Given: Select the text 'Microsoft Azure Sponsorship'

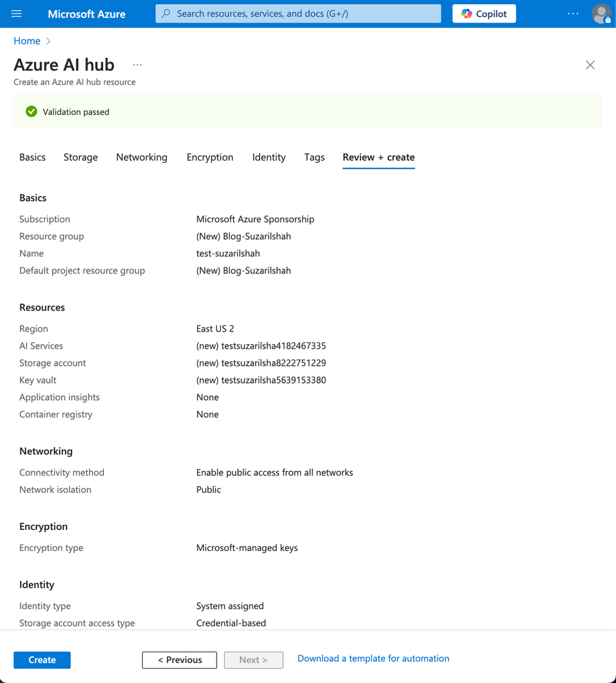Looking at the screenshot, I should pos(255,219).
